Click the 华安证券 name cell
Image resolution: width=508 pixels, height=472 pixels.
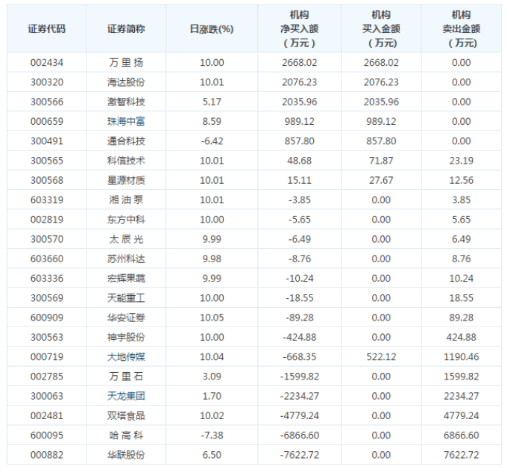coord(126,318)
